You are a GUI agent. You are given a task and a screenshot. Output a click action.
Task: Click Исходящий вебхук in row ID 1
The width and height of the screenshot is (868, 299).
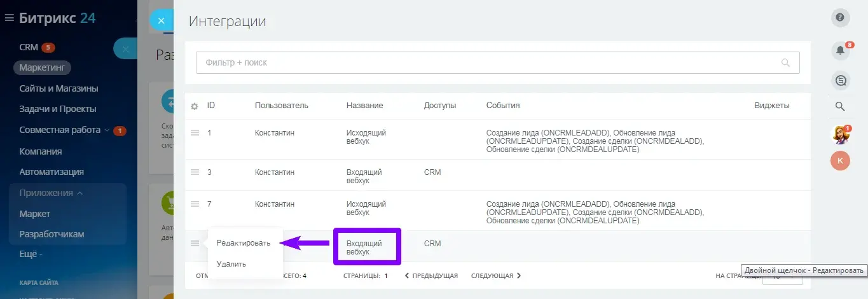tap(366, 137)
